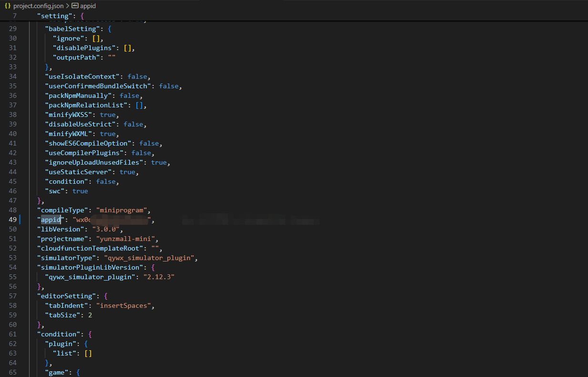Screen dimensions: 588x377
Task: Click the tabSize value 2
Action: pyautogui.click(x=90, y=315)
